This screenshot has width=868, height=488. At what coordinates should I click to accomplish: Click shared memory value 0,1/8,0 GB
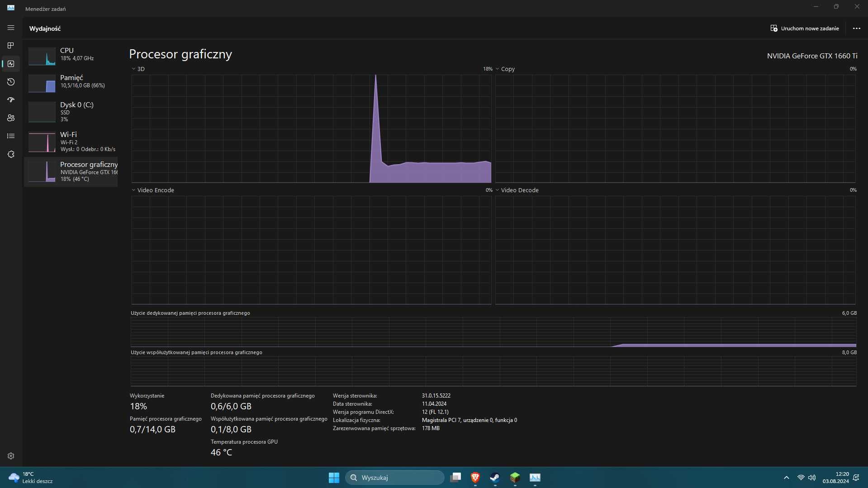(231, 430)
